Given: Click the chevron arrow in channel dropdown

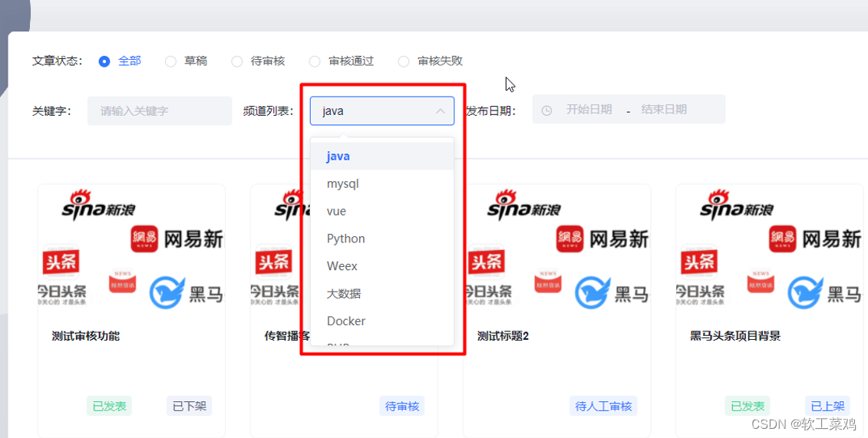Looking at the screenshot, I should coord(440,111).
